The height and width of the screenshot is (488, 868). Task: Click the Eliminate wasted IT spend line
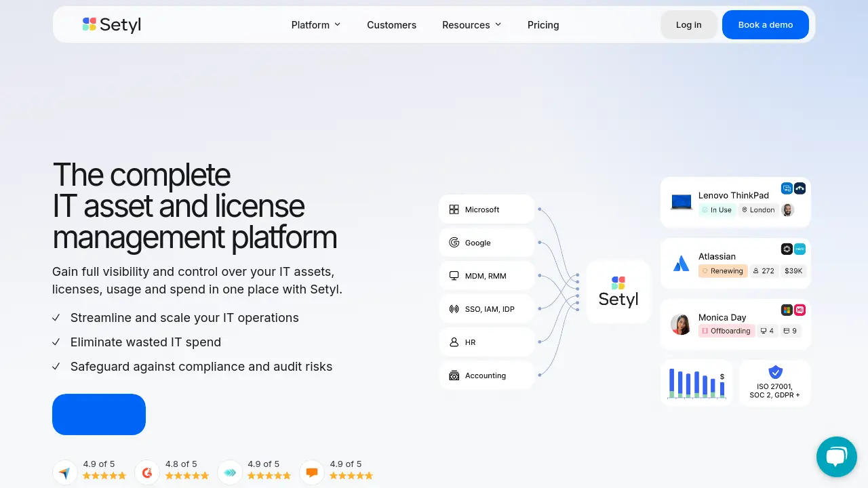point(146,342)
